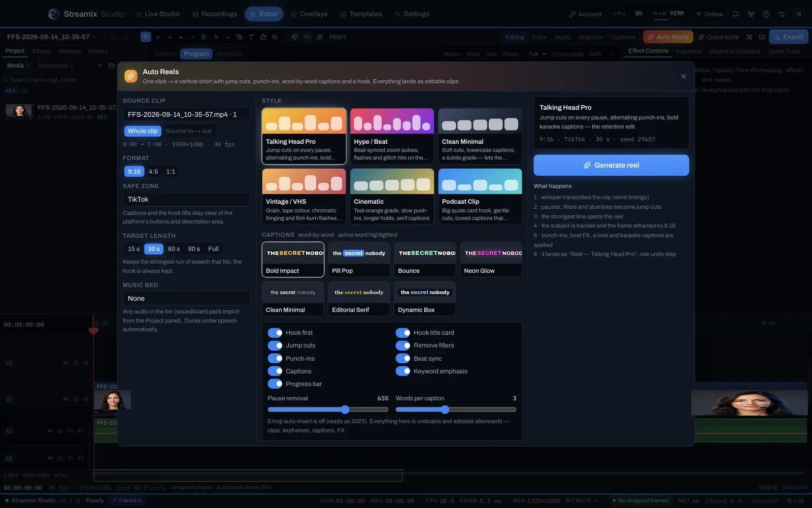Toggle Progress bar switch

pyautogui.click(x=275, y=384)
